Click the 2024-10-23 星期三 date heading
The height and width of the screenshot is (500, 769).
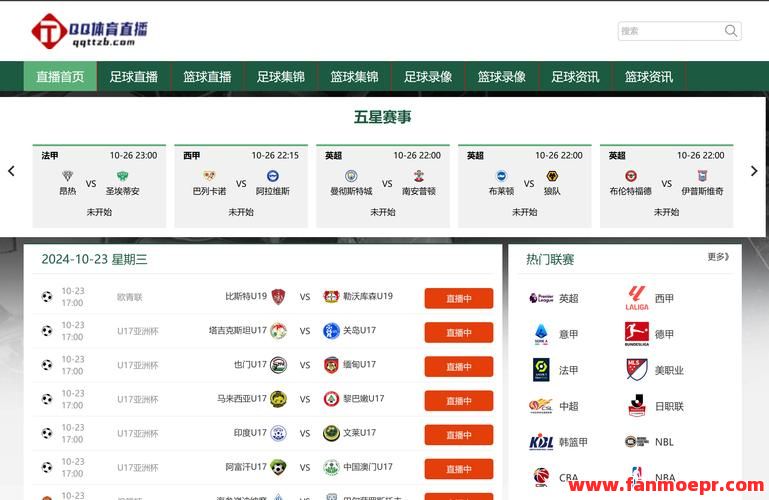click(94, 259)
